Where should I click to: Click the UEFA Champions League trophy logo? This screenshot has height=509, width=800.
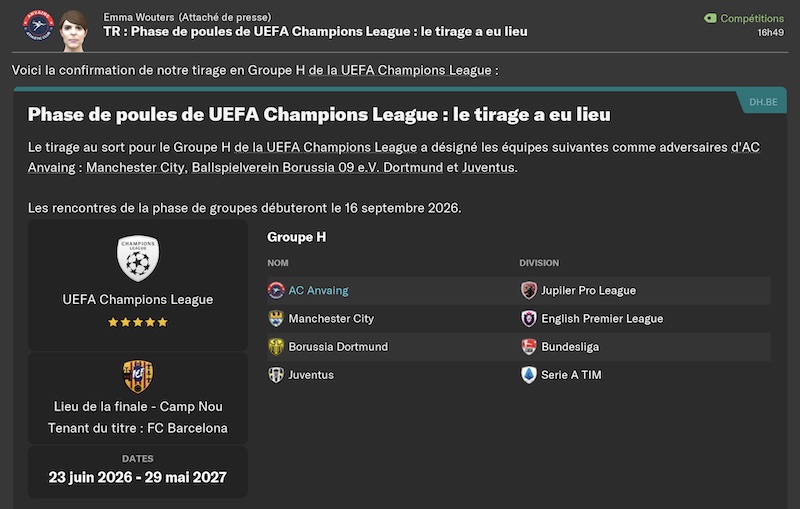coord(138,258)
